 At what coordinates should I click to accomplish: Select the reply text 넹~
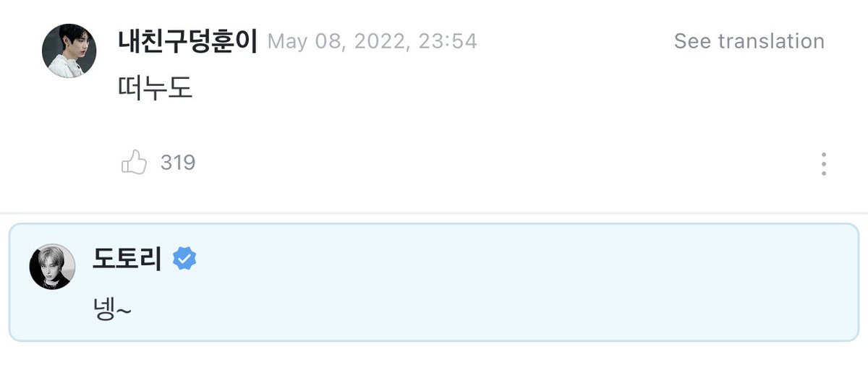click(112, 311)
